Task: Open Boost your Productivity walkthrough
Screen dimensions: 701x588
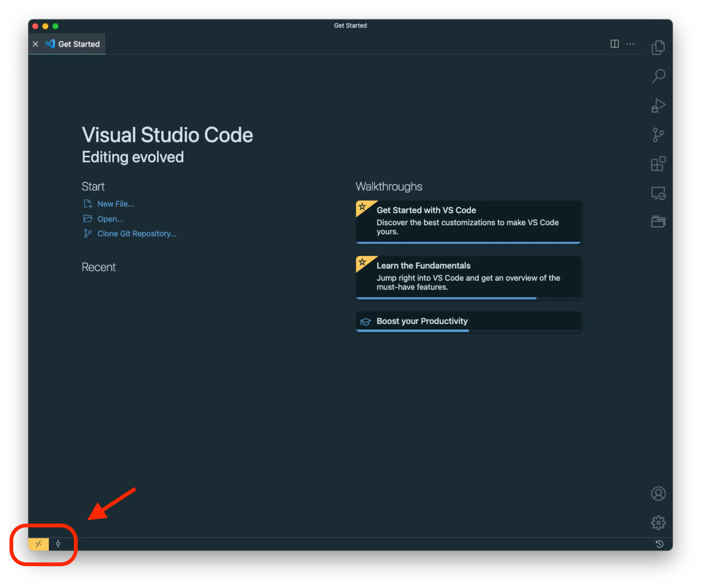Action: coord(468,321)
